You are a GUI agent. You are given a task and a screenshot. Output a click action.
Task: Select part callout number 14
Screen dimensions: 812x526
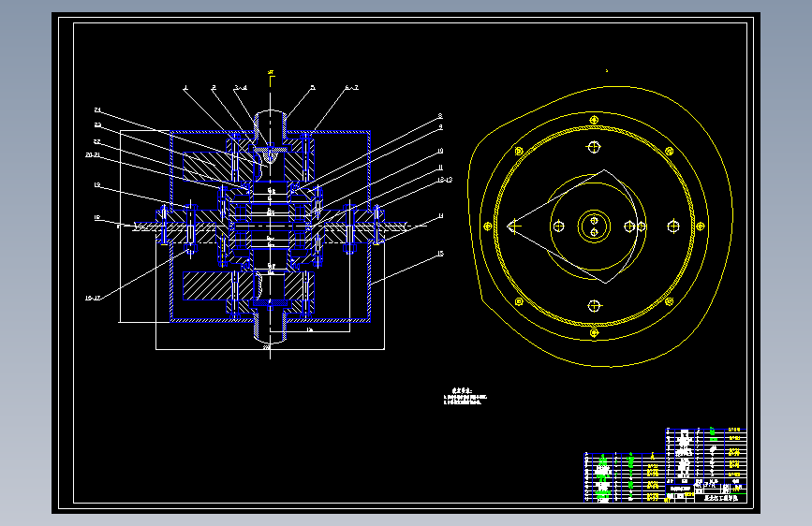pos(440,216)
